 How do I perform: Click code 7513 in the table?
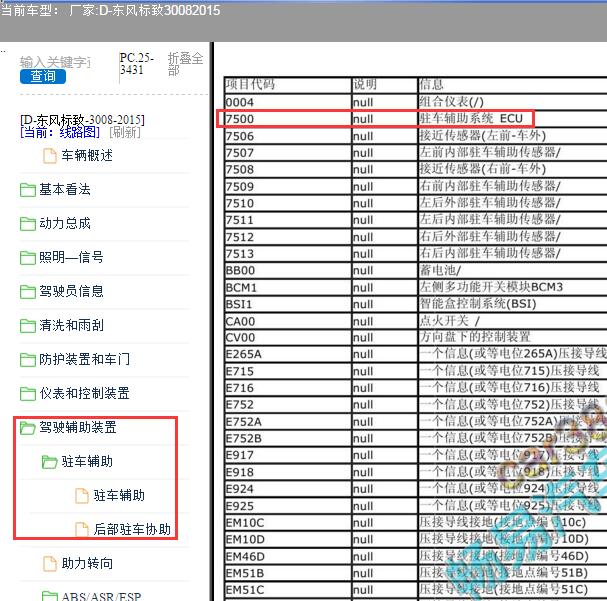click(240, 254)
